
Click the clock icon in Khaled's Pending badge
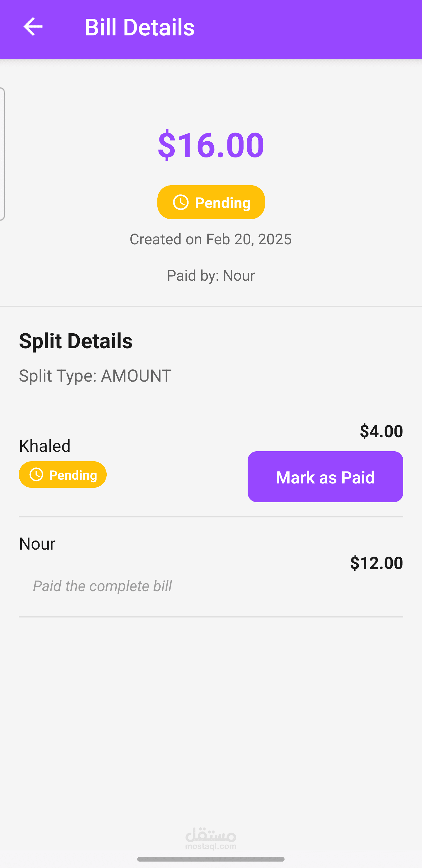(36, 475)
